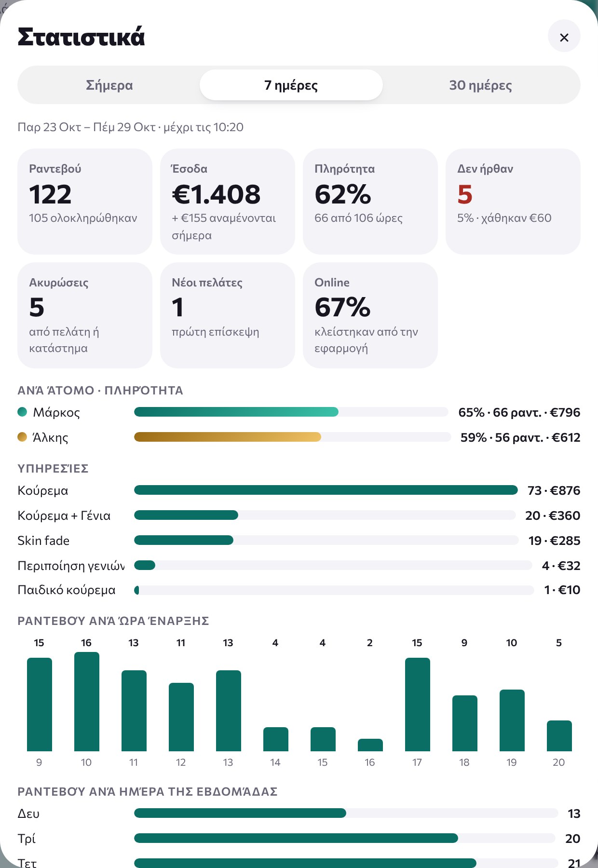This screenshot has height=868, width=598.
Task: Switch to the Σήμερα tab
Action: click(x=109, y=85)
